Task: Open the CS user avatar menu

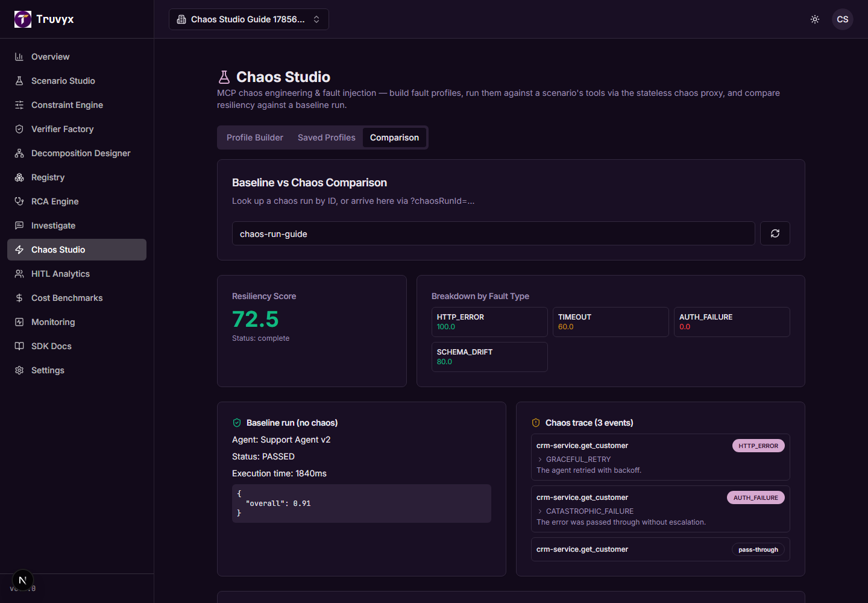Action: [x=843, y=19]
